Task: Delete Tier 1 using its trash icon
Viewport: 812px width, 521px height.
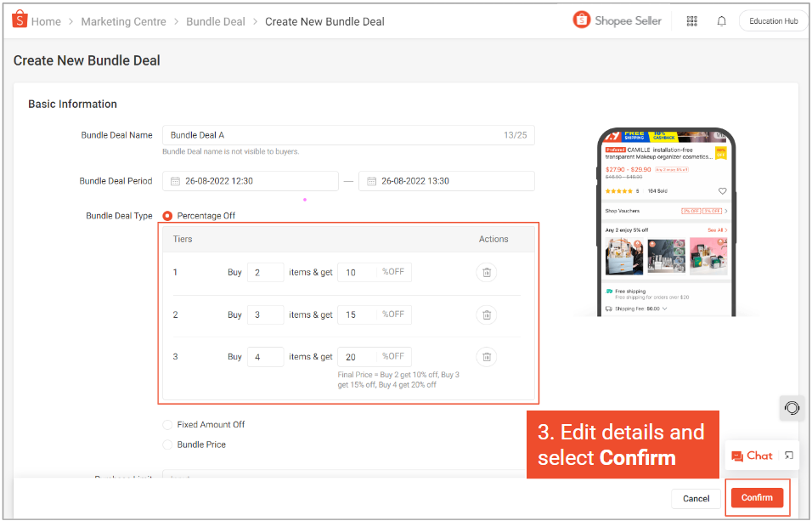Action: pyautogui.click(x=486, y=272)
